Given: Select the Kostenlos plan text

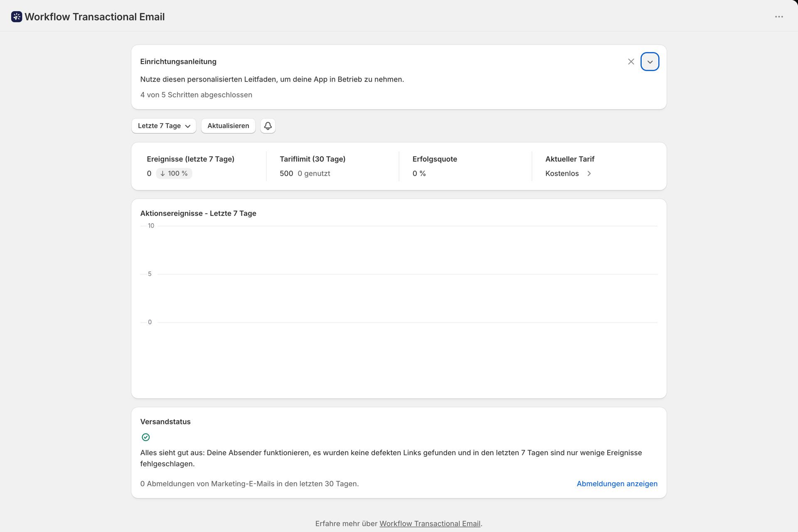Looking at the screenshot, I should [x=562, y=173].
